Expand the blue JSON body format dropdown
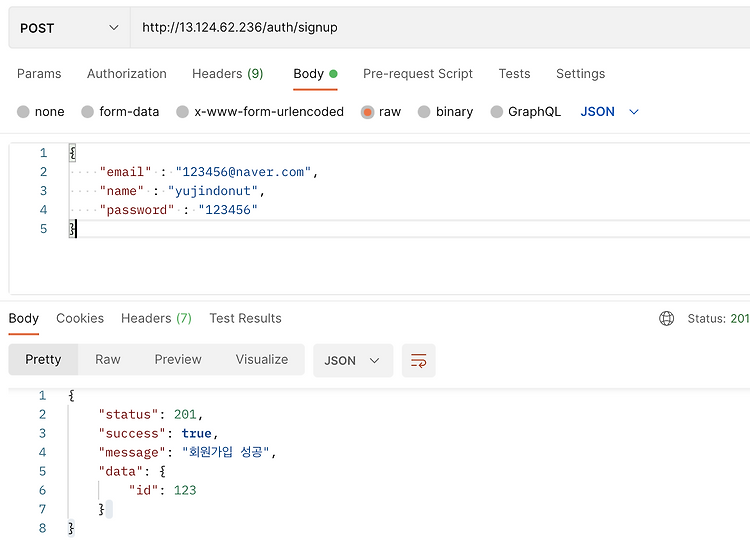 tap(609, 112)
